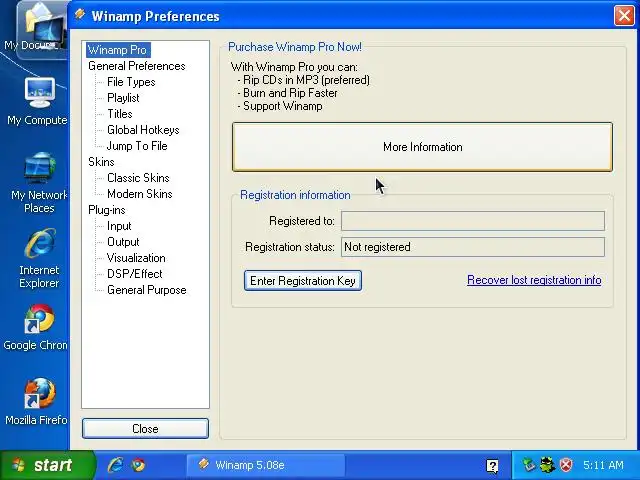Screen dimensions: 640x480
Task: Click Internet Explorer quick launch icon
Action: (x=116, y=465)
